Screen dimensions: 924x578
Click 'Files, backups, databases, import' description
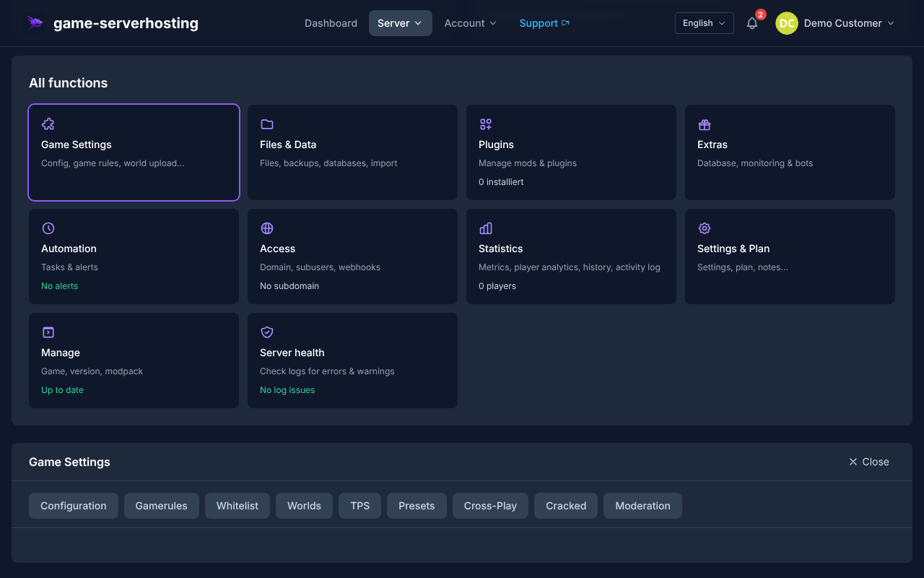click(x=328, y=163)
